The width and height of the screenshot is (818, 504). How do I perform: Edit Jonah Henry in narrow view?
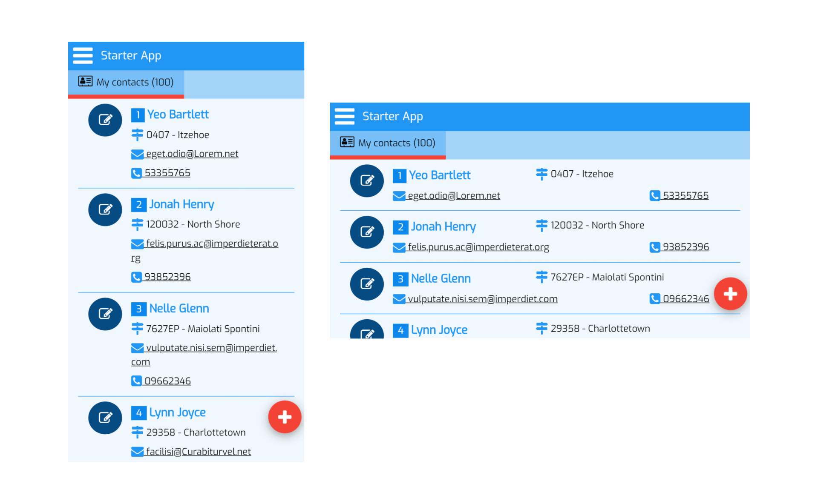click(105, 209)
